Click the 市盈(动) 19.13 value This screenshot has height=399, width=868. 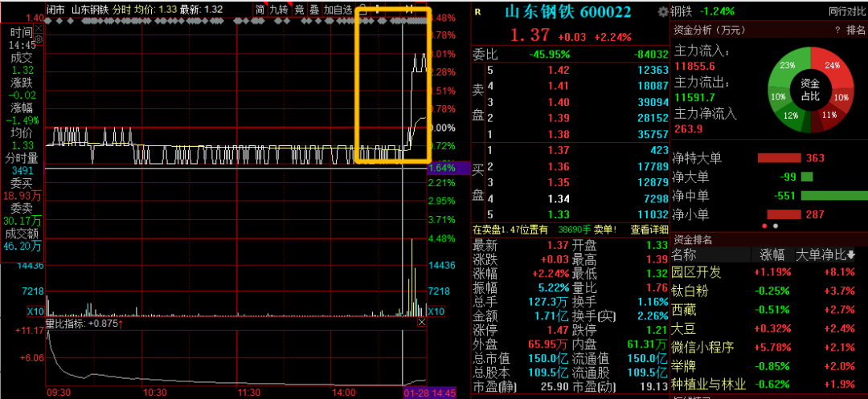653,388
